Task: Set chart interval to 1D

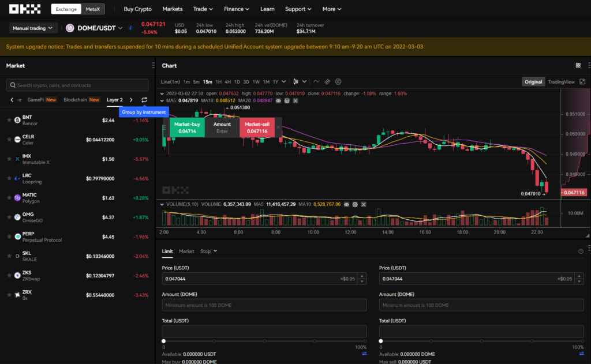Action: pyautogui.click(x=237, y=82)
